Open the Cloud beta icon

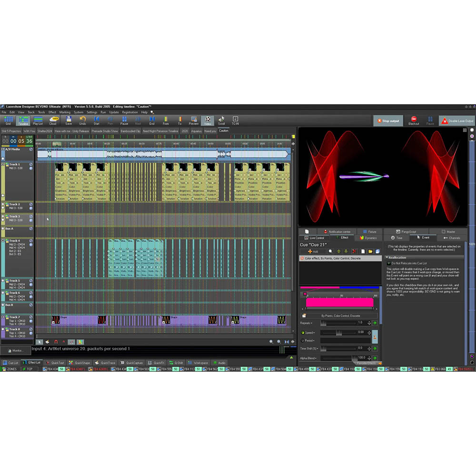[53, 120]
